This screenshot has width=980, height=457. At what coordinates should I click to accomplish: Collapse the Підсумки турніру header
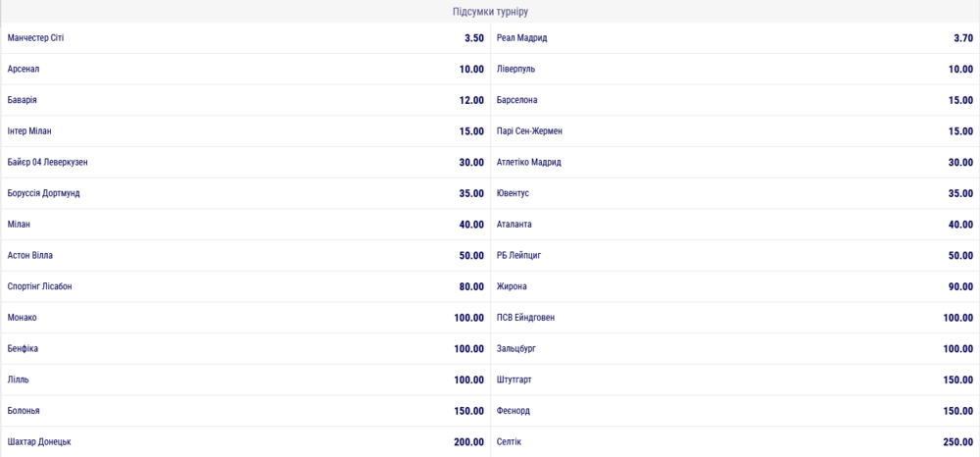490,11
